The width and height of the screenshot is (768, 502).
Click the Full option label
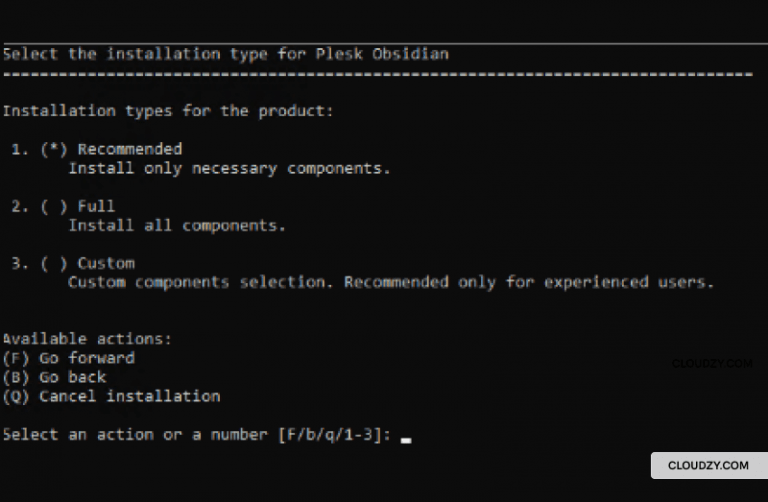pos(96,206)
